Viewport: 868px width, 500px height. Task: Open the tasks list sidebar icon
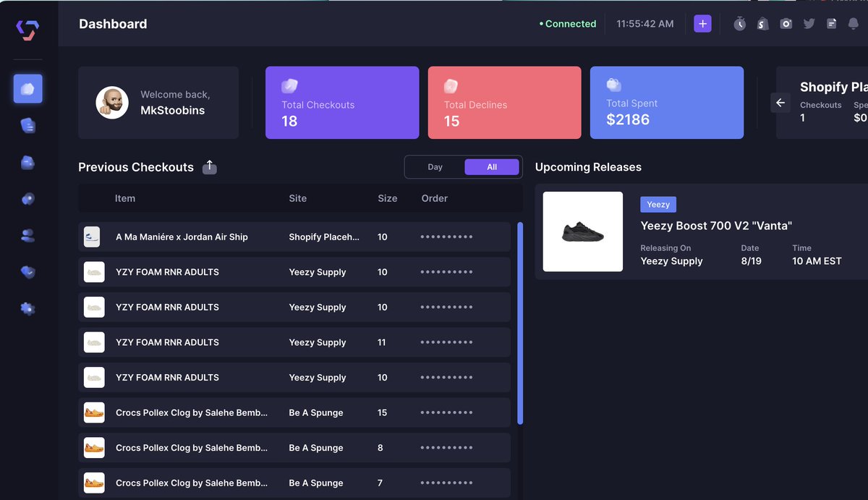tap(27, 125)
